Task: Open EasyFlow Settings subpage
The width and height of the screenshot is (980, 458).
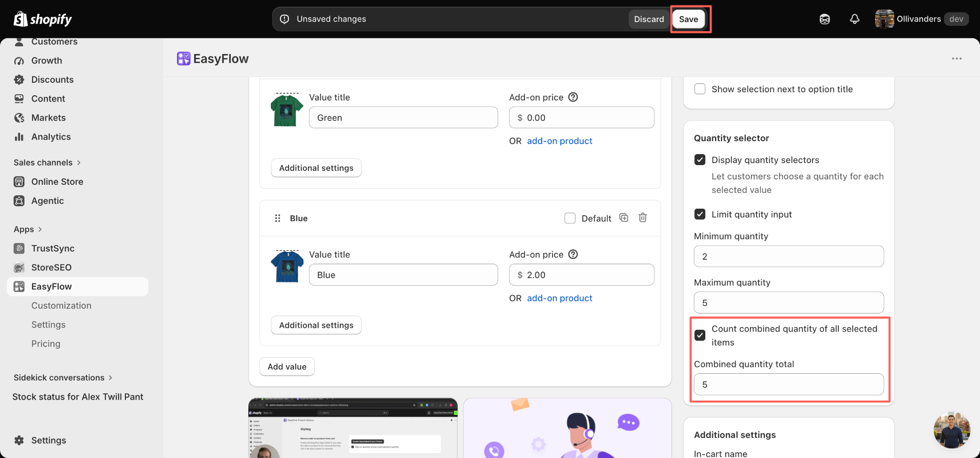Action: click(x=48, y=325)
